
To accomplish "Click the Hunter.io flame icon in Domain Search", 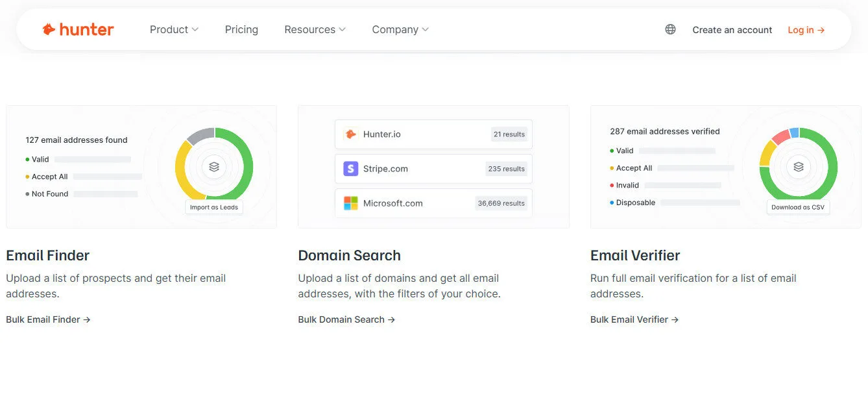I will (x=351, y=134).
